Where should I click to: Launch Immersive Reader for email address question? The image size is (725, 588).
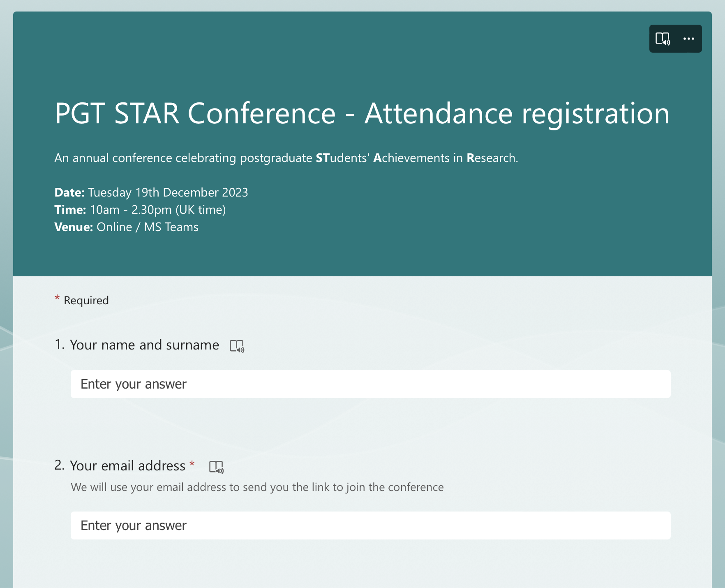pyautogui.click(x=216, y=467)
